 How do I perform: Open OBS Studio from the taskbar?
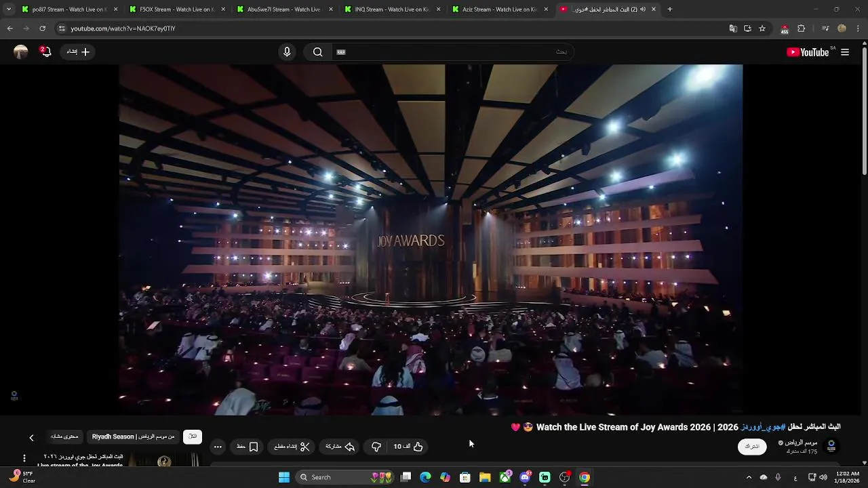tap(564, 477)
